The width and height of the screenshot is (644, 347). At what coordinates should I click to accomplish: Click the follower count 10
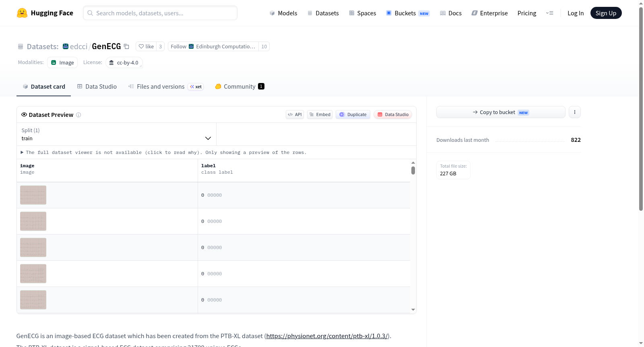264,46
